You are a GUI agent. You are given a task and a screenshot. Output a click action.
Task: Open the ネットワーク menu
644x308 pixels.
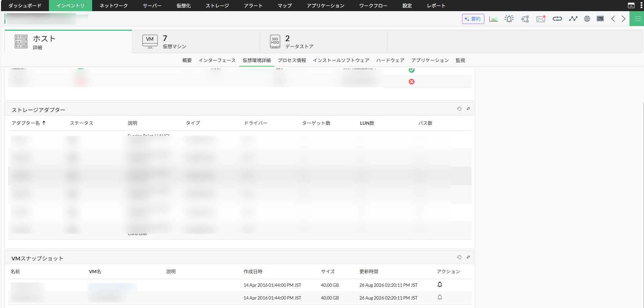(x=114, y=6)
